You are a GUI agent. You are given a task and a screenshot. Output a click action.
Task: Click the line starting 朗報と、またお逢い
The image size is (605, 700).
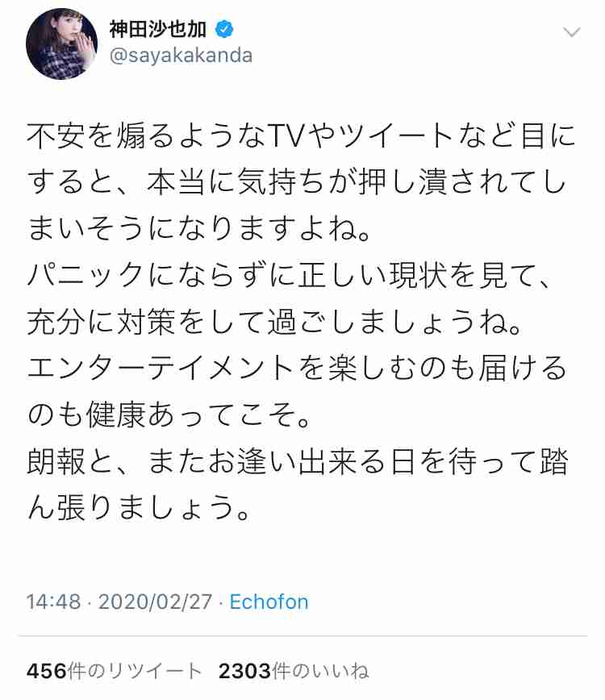(x=298, y=461)
